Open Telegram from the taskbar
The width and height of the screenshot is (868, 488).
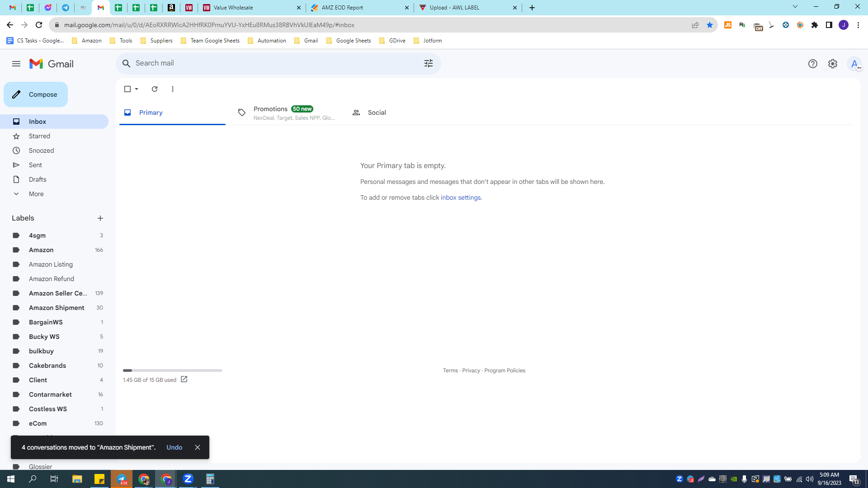point(122,479)
